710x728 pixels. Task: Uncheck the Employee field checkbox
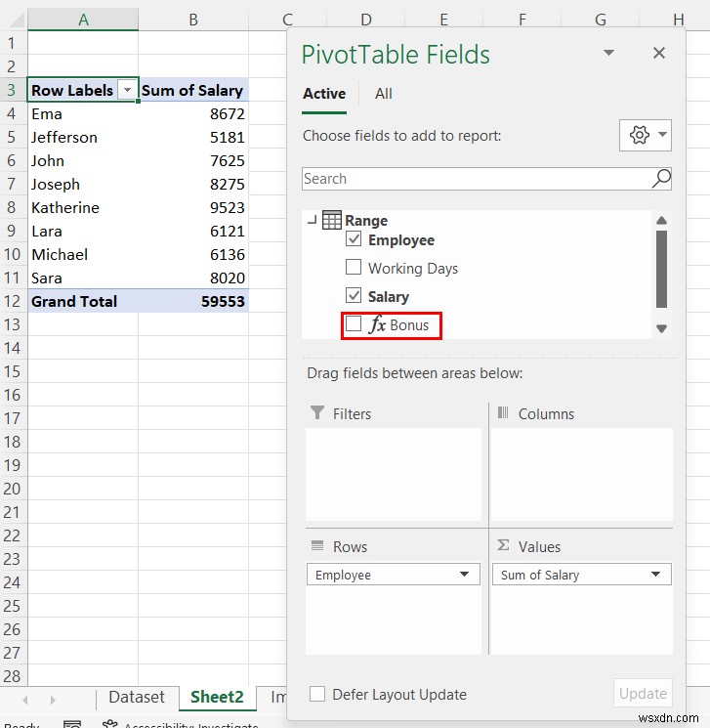tap(354, 239)
